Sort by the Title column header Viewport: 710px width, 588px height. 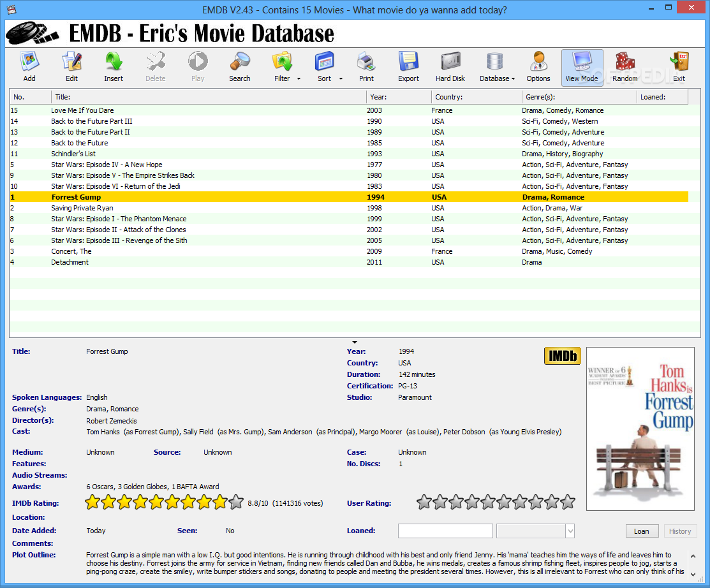209,97
